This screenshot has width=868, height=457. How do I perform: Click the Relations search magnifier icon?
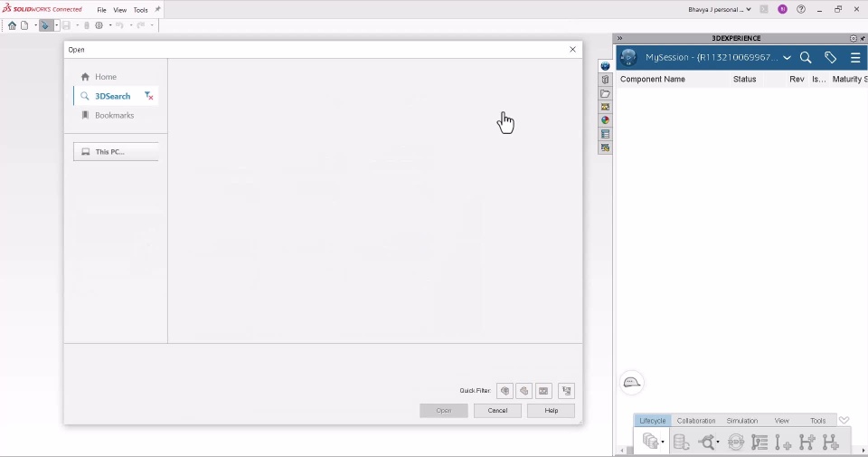706,442
